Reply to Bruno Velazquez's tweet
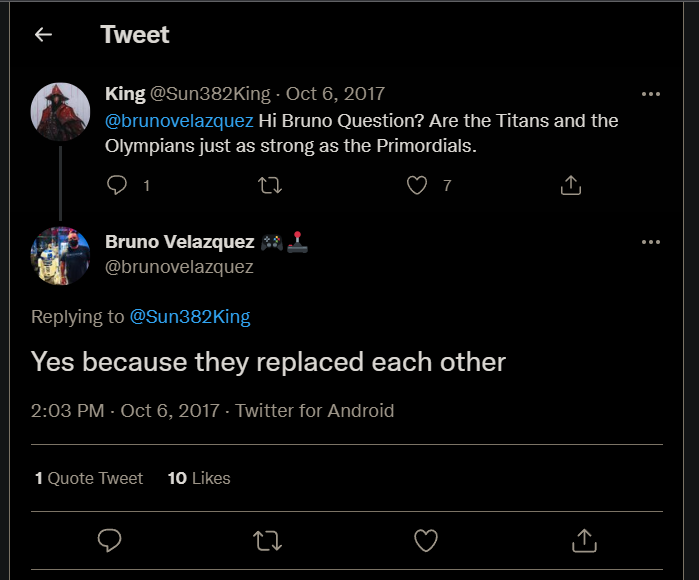699x580 pixels. coord(110,541)
